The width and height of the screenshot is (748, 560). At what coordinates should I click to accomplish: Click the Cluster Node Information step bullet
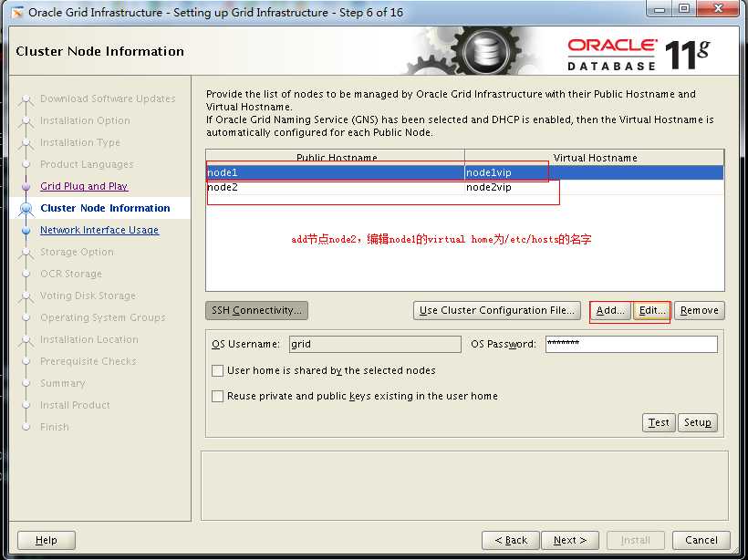tap(26, 209)
